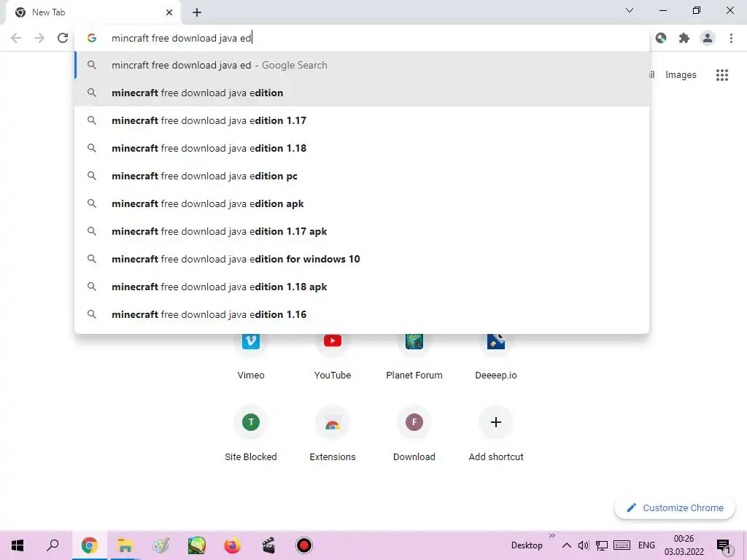
Task: Choose suggestion 'edition for windows 10'
Action: (362, 259)
